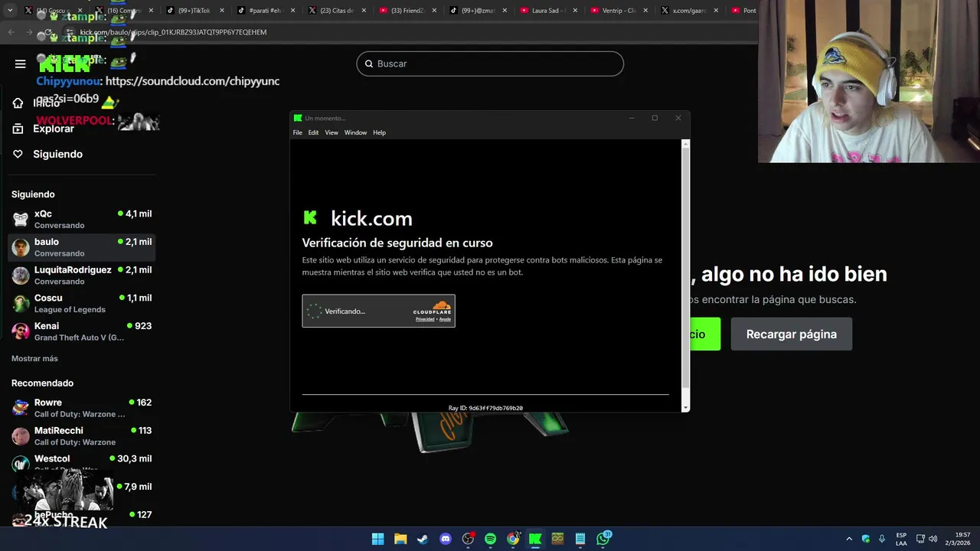Open Discord from taskbar
Image resolution: width=980 pixels, height=551 pixels.
pyautogui.click(x=446, y=539)
